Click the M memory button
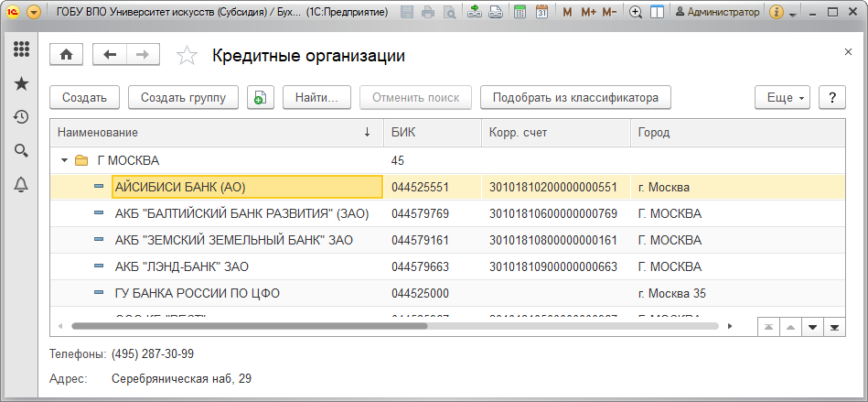 [567, 12]
